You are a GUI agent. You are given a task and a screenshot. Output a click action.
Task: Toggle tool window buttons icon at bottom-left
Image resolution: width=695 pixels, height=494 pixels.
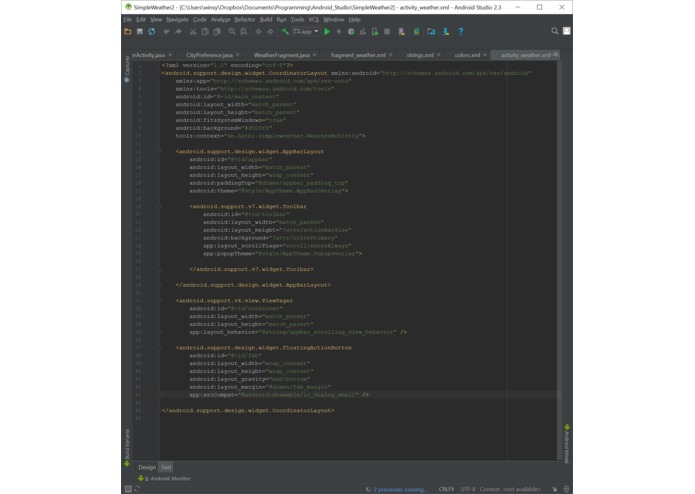128,489
